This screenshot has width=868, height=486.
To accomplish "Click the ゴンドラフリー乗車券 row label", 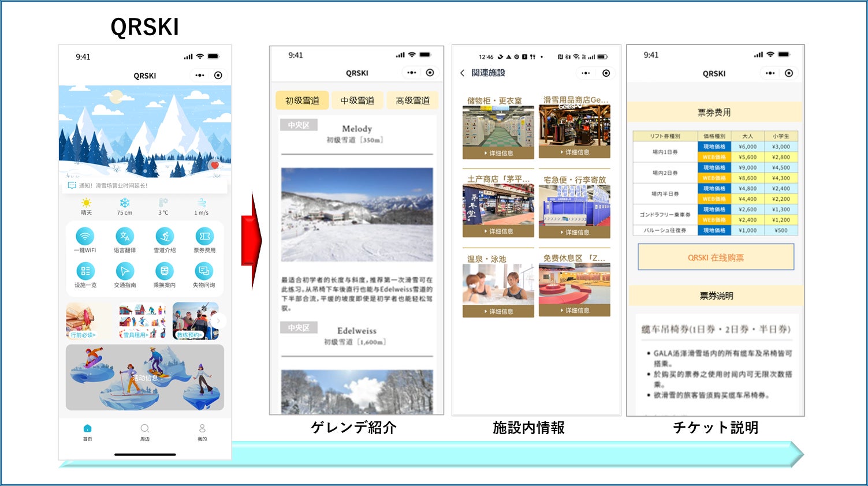I will click(x=665, y=214).
